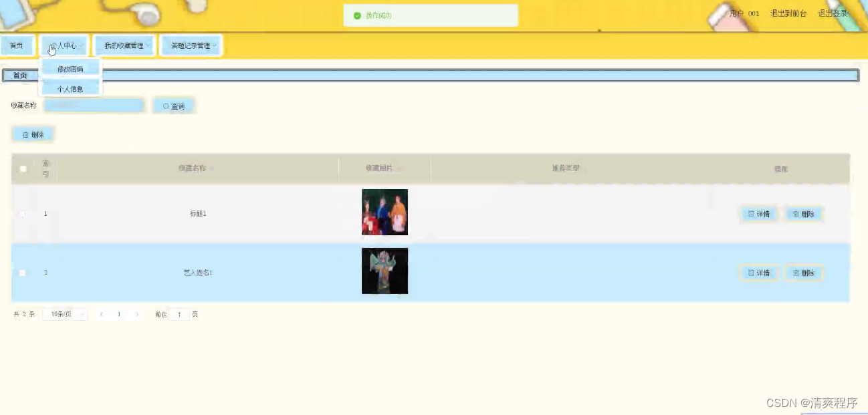
Task: Click the batch 删除 button above table
Action: [33, 134]
